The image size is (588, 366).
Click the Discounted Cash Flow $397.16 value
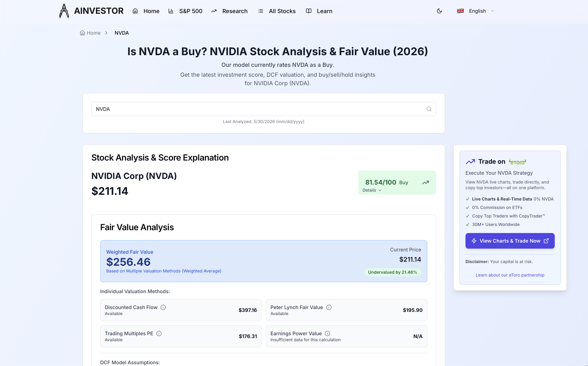pyautogui.click(x=248, y=310)
